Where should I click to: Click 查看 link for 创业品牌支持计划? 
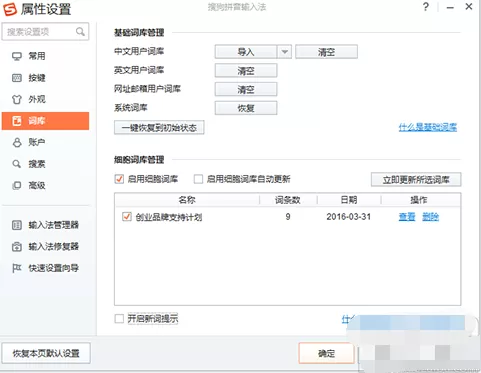point(407,217)
